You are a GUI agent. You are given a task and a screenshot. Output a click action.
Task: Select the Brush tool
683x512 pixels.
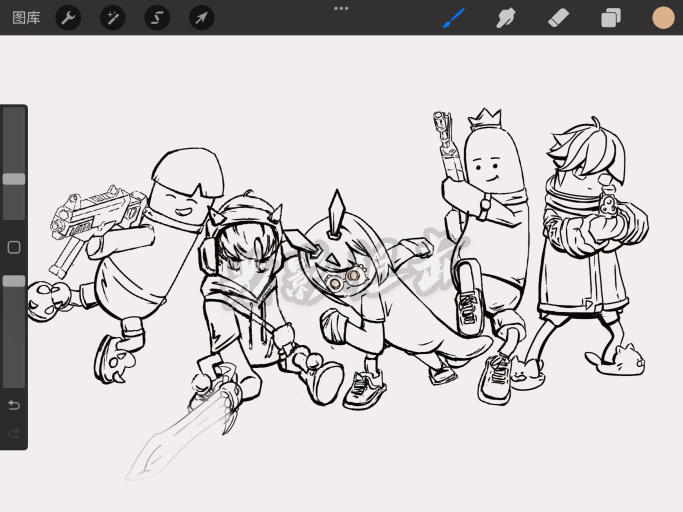tap(454, 18)
